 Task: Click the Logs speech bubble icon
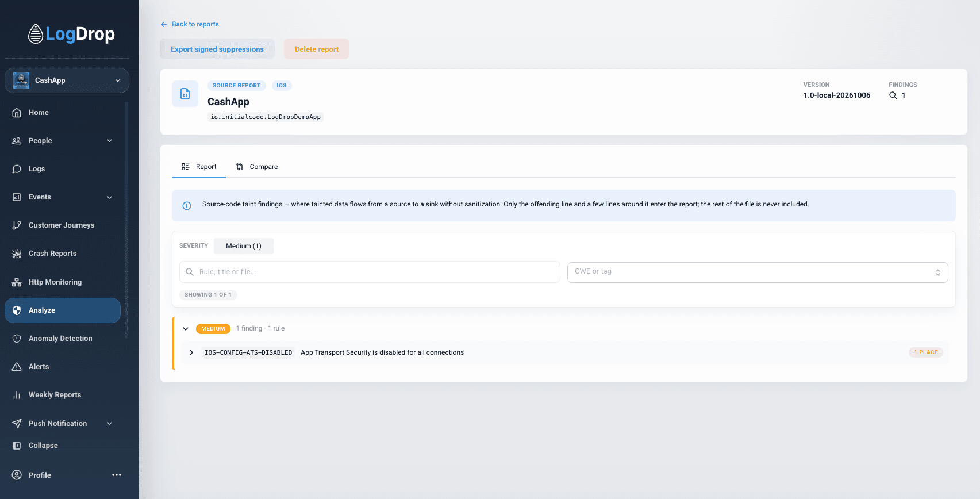(17, 169)
